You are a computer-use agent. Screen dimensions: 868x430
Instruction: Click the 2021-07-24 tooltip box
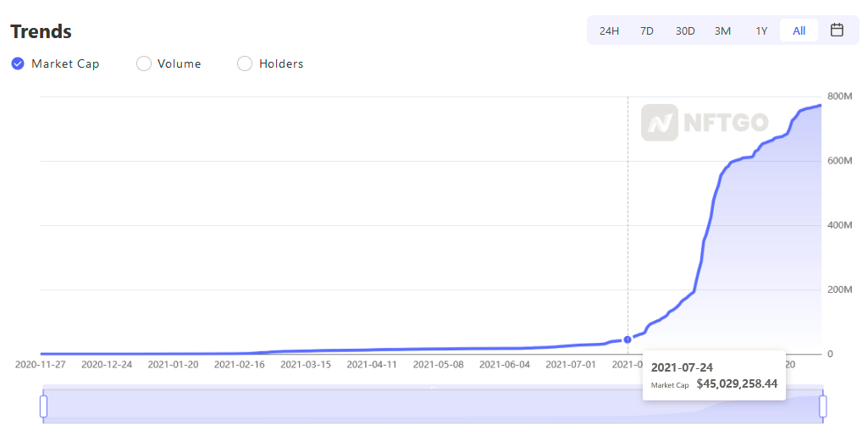(x=714, y=375)
